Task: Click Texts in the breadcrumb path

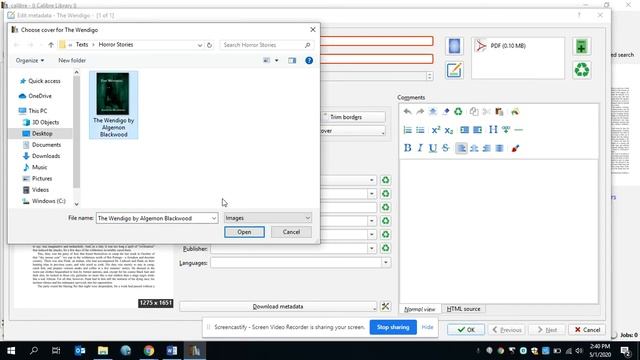Action: (82, 44)
